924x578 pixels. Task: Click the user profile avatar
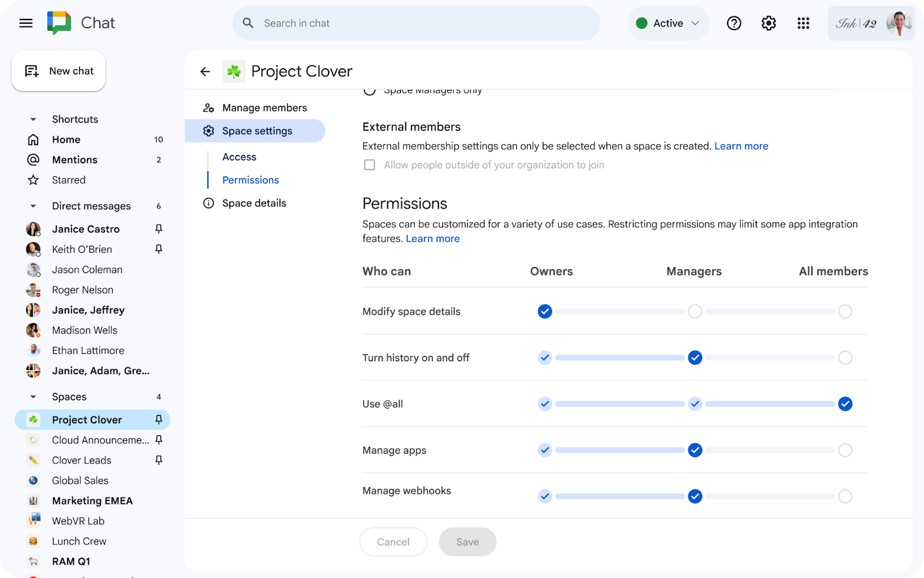[x=898, y=23]
